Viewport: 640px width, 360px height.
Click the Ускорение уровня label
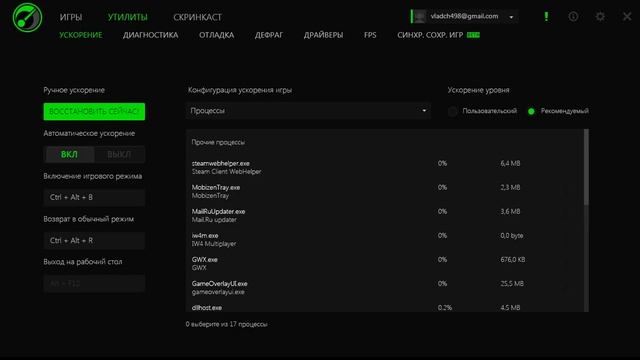[479, 90]
